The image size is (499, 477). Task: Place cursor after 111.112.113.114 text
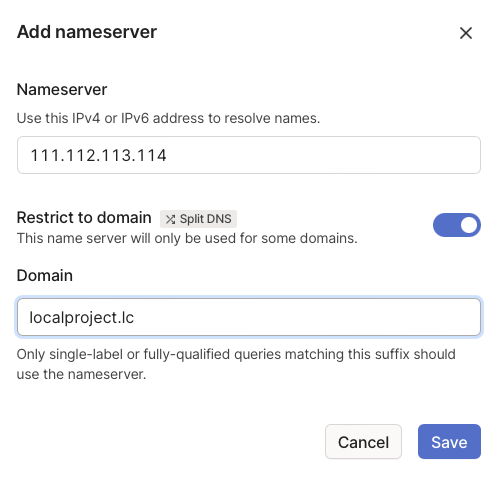point(167,155)
